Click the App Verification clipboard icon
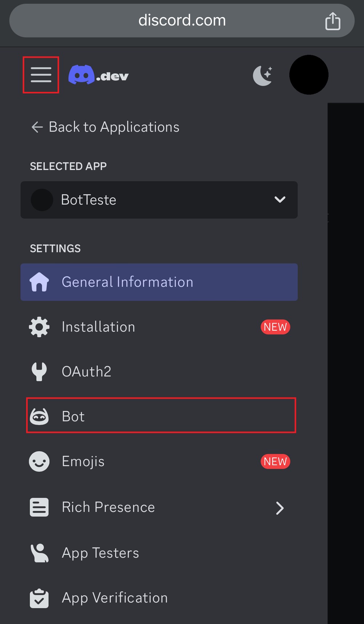The width and height of the screenshot is (364, 624). tap(39, 598)
